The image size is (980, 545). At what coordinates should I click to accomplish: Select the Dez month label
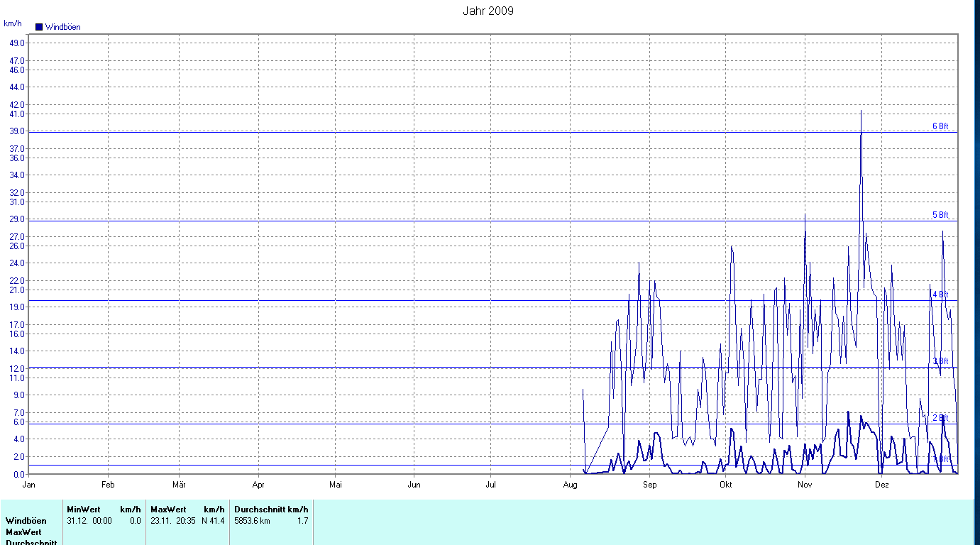click(881, 485)
